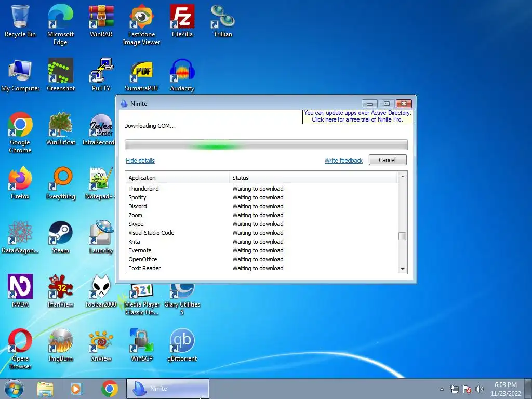Click the qBittorrent desktop shortcut
The width and height of the screenshot is (532, 399).
pos(182,345)
